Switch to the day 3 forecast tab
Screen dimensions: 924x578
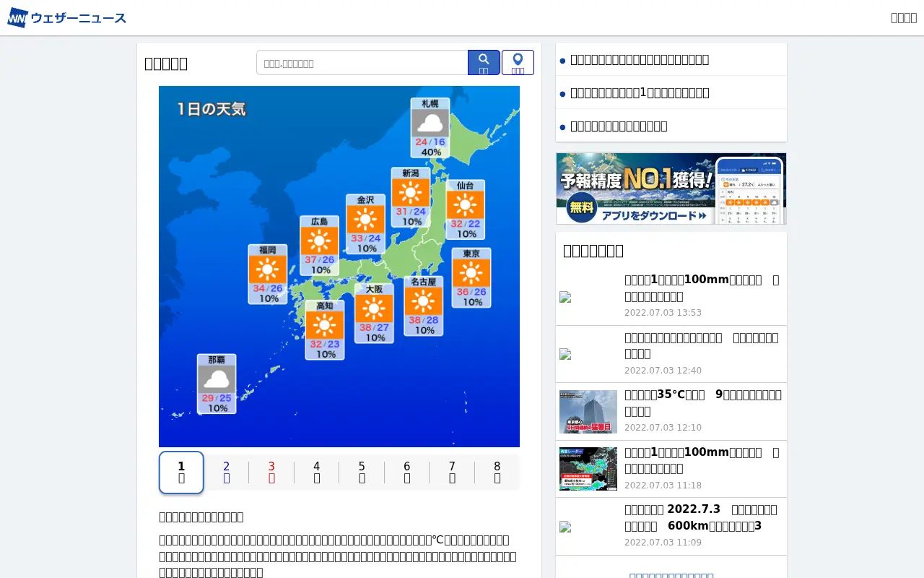(271, 473)
